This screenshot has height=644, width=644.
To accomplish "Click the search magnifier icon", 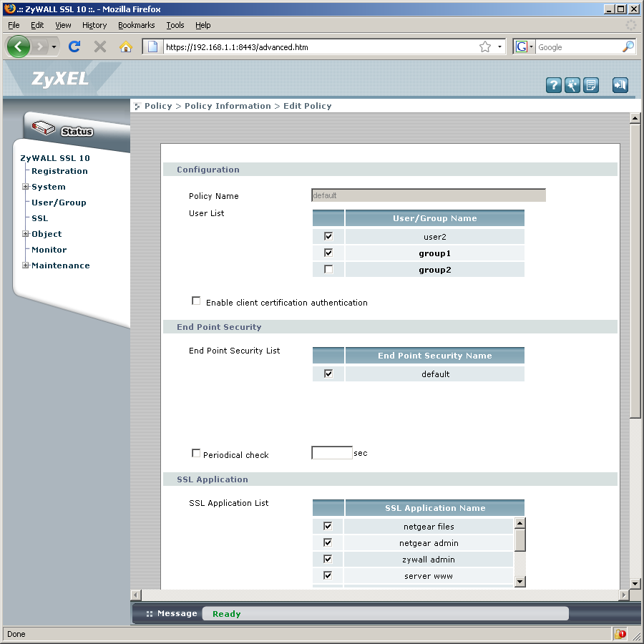I will click(x=628, y=47).
